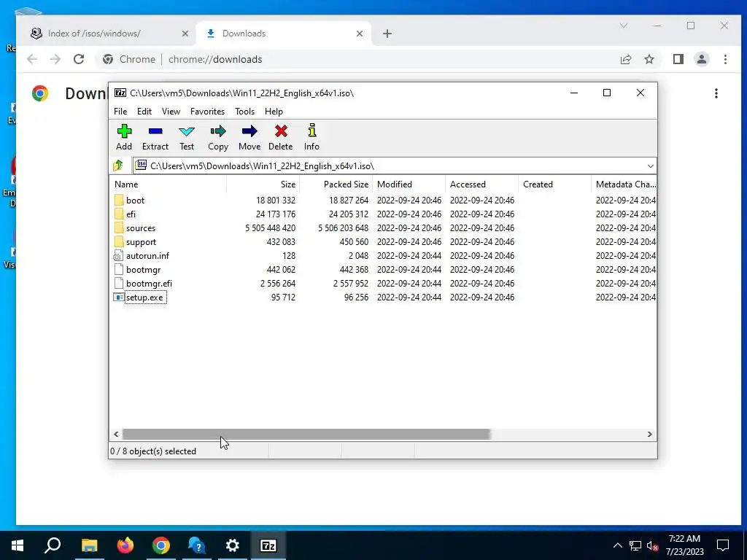The image size is (747, 560).
Task: Open the notification center icon
Action: (723, 545)
